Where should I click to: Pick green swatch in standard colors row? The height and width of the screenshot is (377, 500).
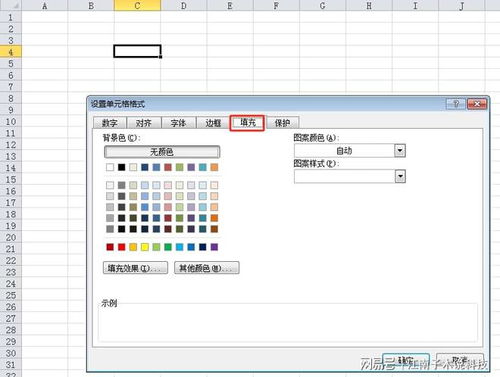(168, 247)
